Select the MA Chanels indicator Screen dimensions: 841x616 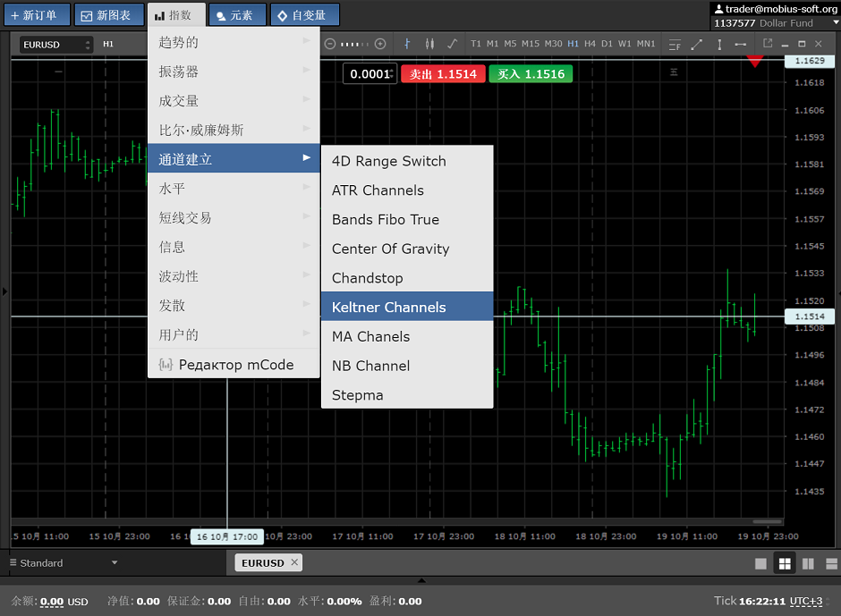tap(407, 336)
